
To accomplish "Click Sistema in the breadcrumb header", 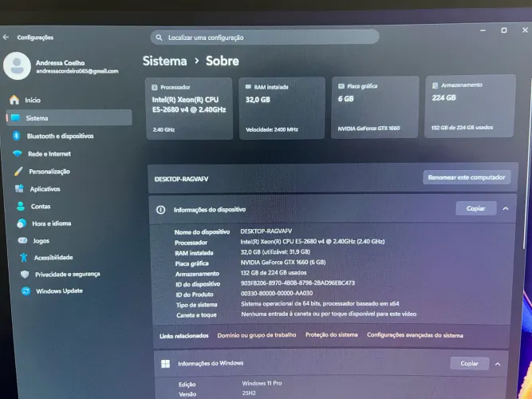I will click(164, 61).
